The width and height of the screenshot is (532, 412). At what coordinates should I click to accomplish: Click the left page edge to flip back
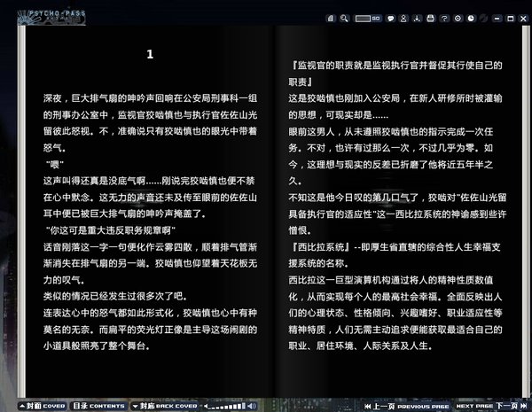pyautogui.click(x=21, y=210)
